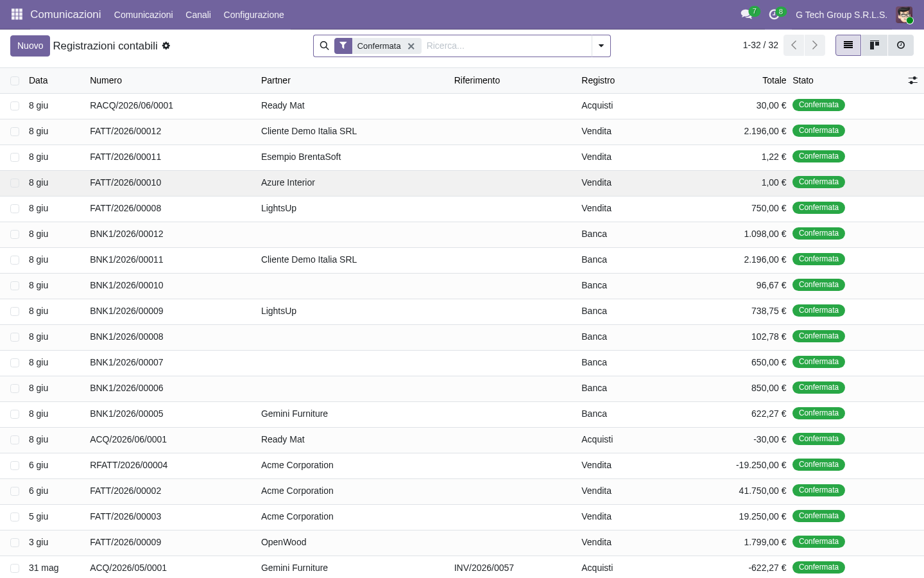This screenshot has width=924, height=578.
Task: Click Esempio BrentaSoft partner cell
Action: tap(301, 157)
